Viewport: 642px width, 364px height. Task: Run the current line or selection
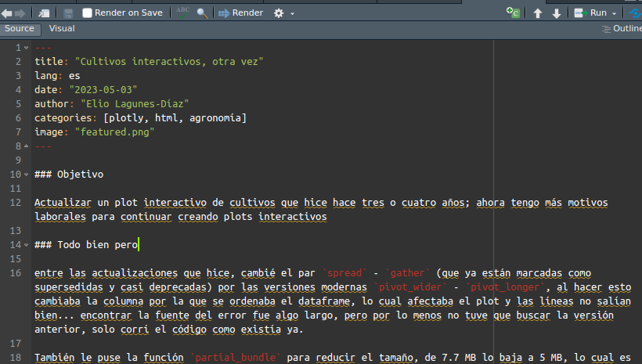(x=590, y=13)
